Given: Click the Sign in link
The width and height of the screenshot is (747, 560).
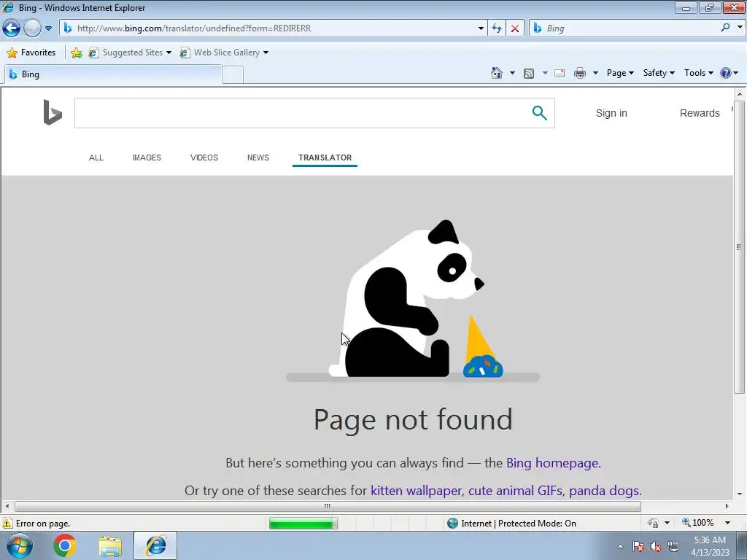Looking at the screenshot, I should point(611,113).
